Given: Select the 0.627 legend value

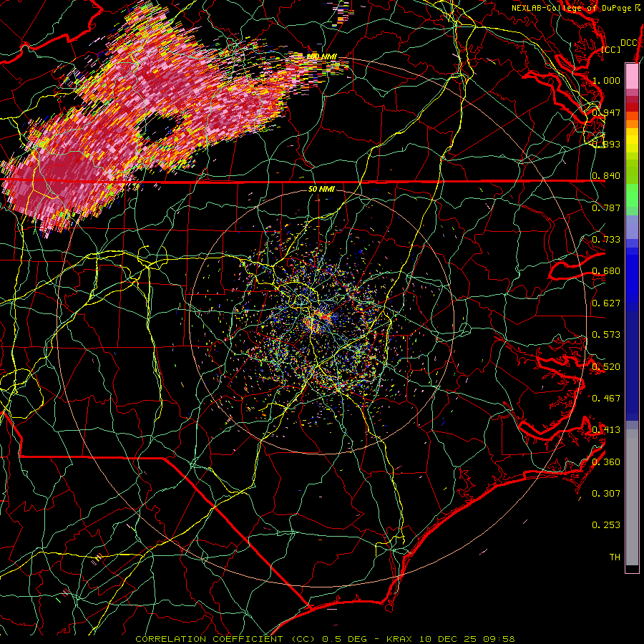Looking at the screenshot, I should point(606,303).
